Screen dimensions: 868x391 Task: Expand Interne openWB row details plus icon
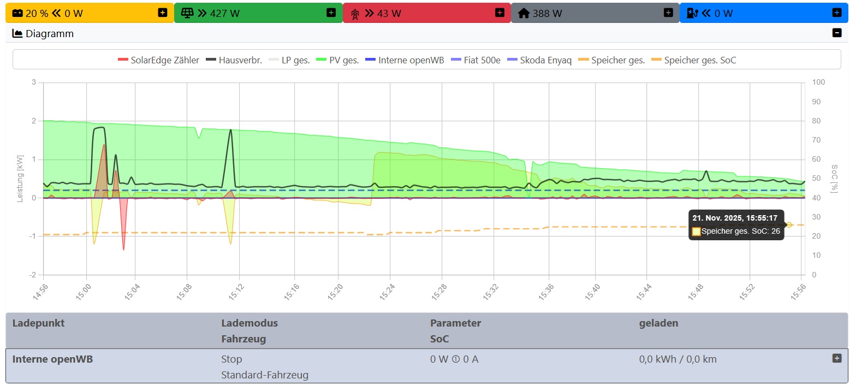837,358
